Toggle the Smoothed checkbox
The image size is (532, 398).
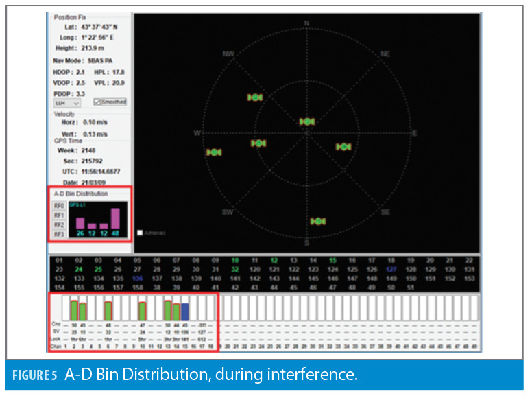tap(97, 102)
